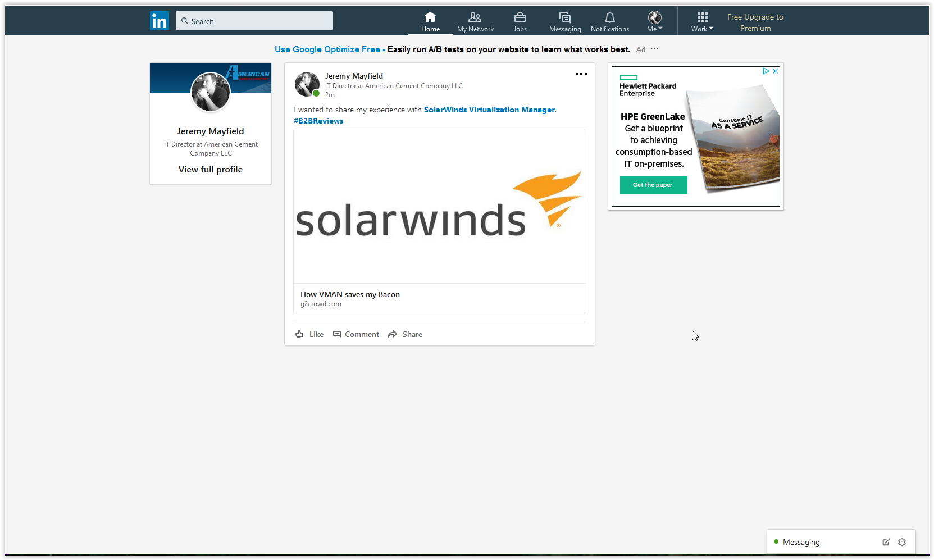Open the Home feed tab

coord(430,22)
